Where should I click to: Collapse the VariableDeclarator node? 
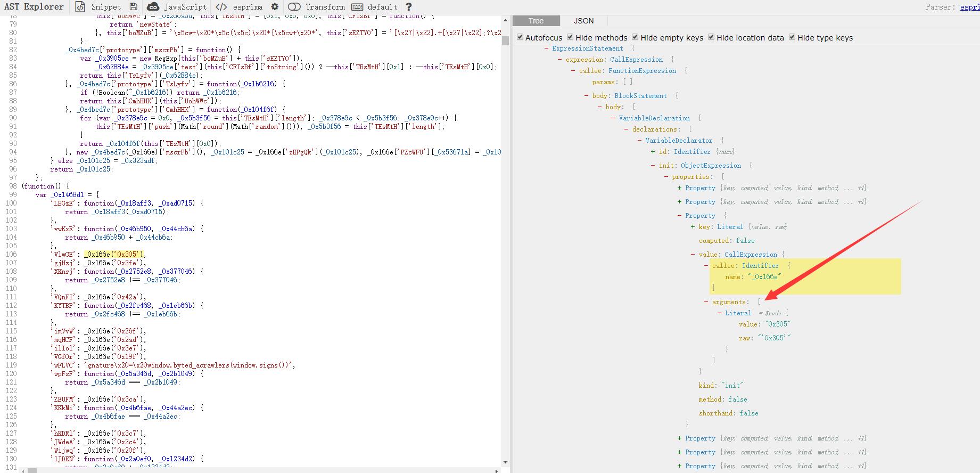coord(640,141)
